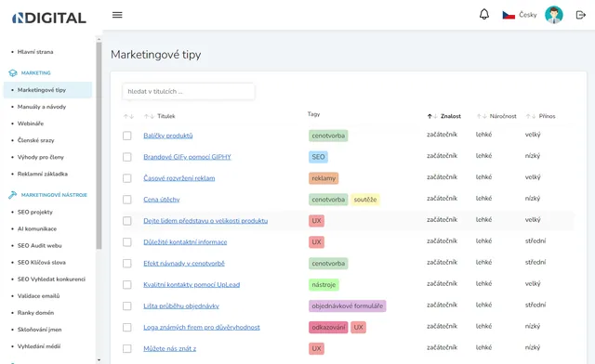Check the Můžete nás znát z checkbox
Image resolution: width=595 pixels, height=364 pixels.
pyautogui.click(x=127, y=348)
